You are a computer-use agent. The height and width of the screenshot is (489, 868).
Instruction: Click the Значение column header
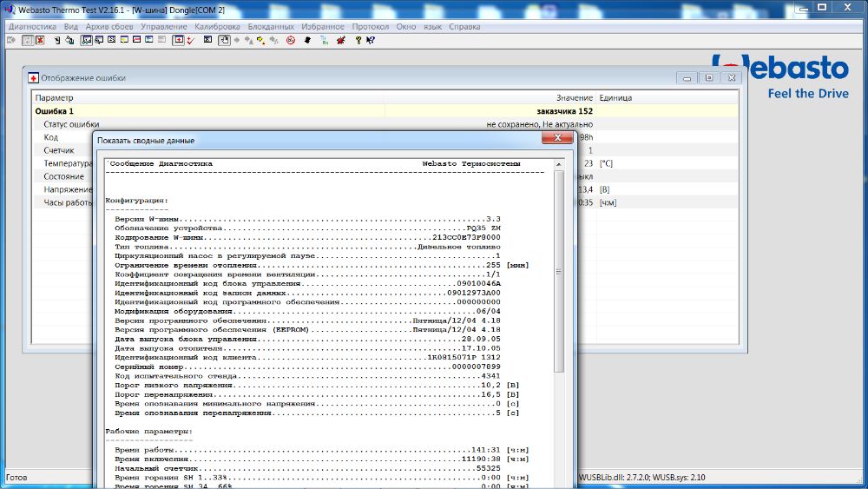coord(490,97)
